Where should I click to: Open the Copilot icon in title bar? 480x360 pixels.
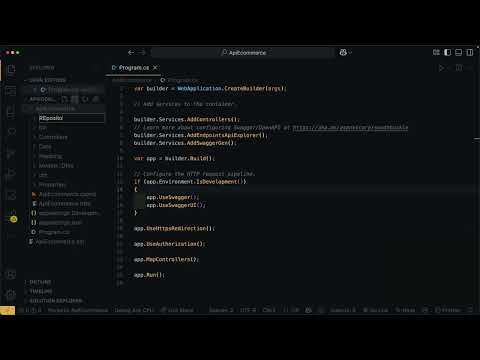[343, 52]
